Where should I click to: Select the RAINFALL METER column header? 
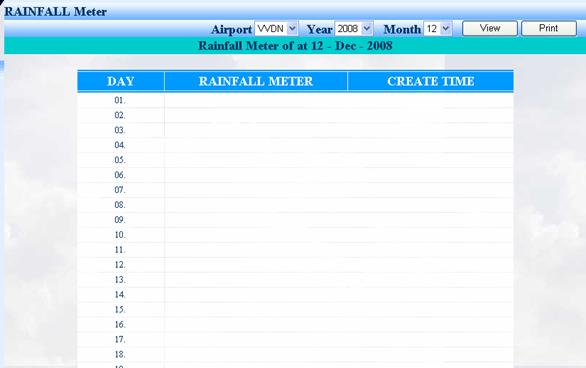click(256, 81)
